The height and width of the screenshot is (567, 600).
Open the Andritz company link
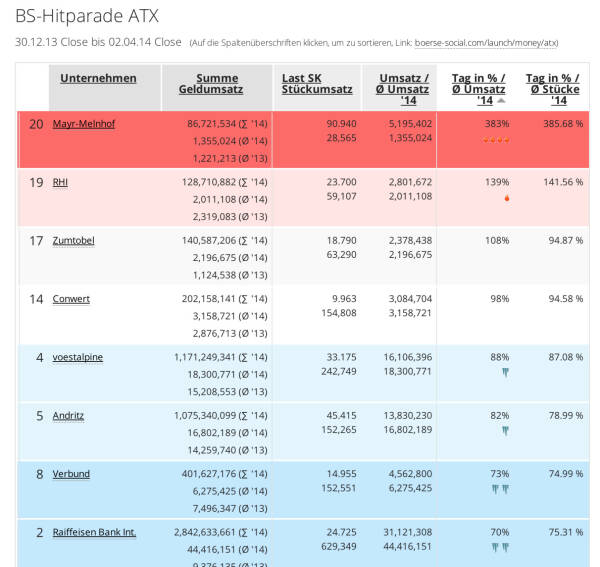coord(70,415)
